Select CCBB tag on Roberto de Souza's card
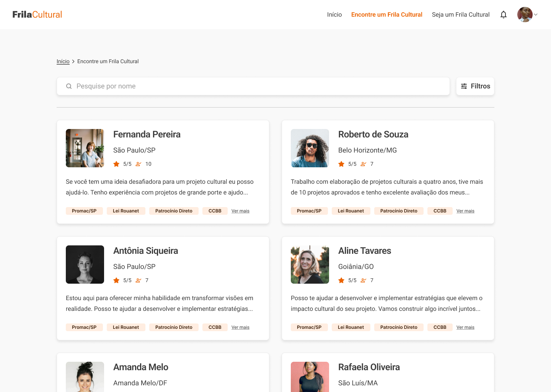Viewport: 551px width, 392px height. (440, 211)
